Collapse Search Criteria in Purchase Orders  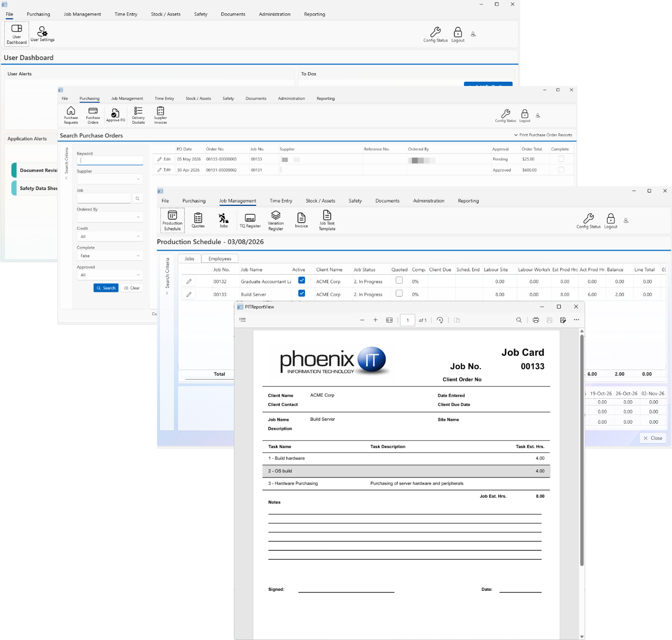66,178
